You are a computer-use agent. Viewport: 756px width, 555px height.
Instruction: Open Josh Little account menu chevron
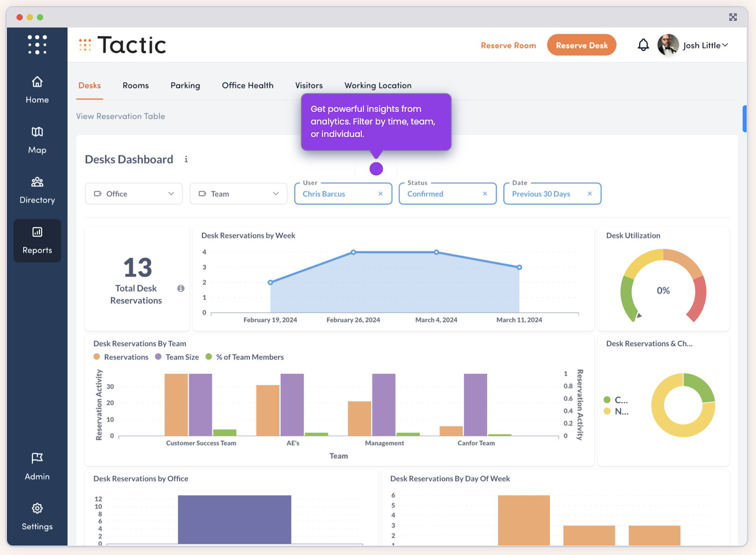point(725,45)
